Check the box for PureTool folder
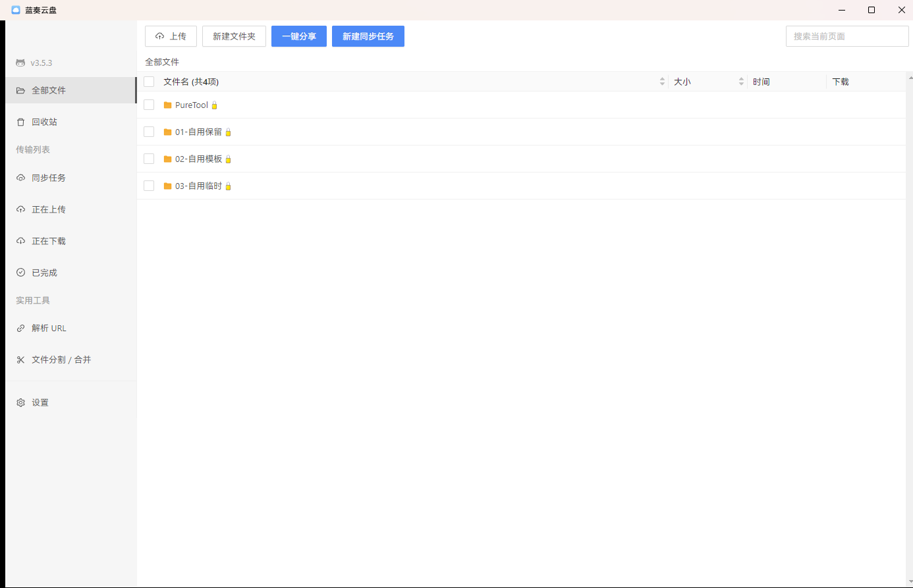This screenshot has height=588, width=913. click(x=149, y=105)
